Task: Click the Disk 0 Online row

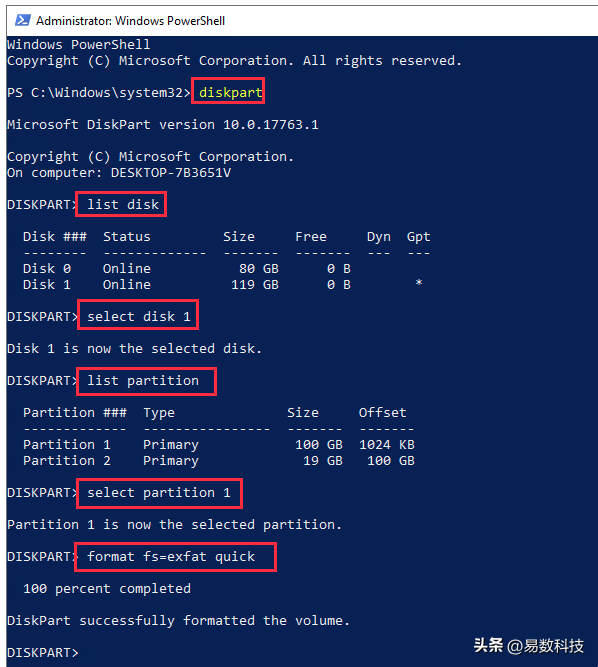Action: click(187, 269)
